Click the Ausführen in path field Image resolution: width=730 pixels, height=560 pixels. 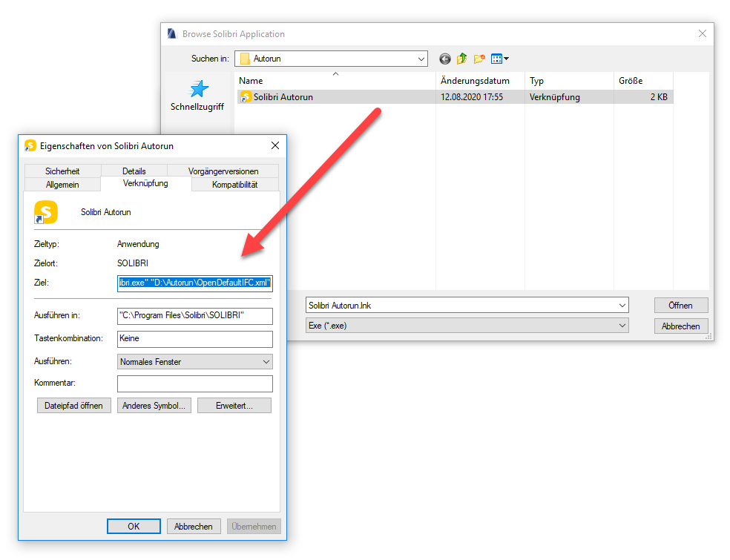194,316
